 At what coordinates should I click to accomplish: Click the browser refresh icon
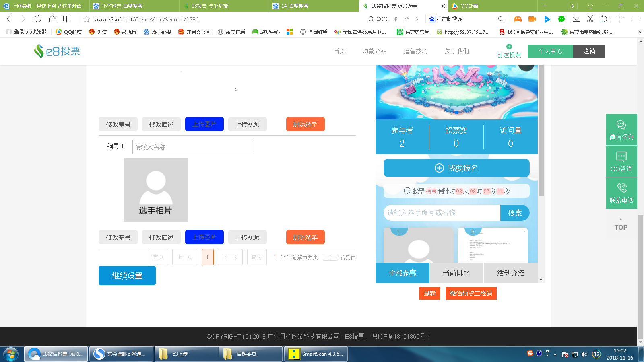37,19
